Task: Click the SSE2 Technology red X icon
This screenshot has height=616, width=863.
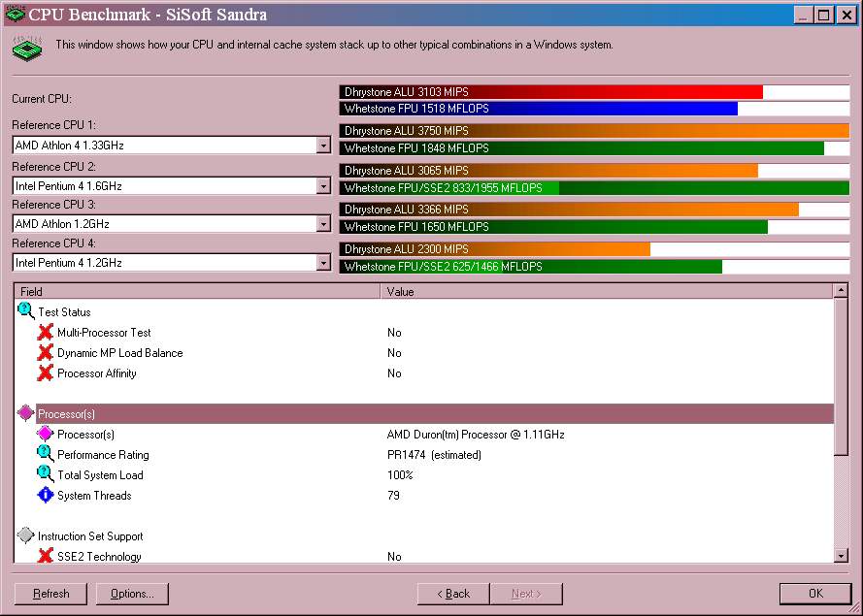Action: tap(46, 556)
